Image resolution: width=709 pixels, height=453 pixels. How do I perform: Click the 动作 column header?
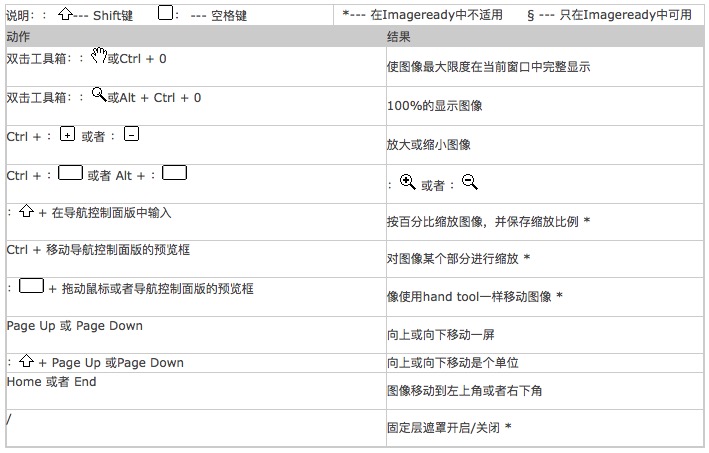pos(18,36)
